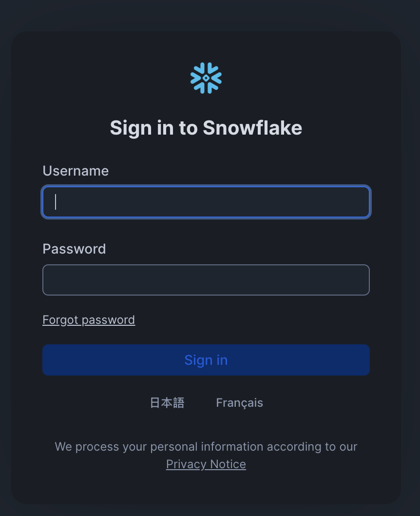Click the empty gap between 日本語 and Français
The image size is (420, 516).
(x=200, y=403)
